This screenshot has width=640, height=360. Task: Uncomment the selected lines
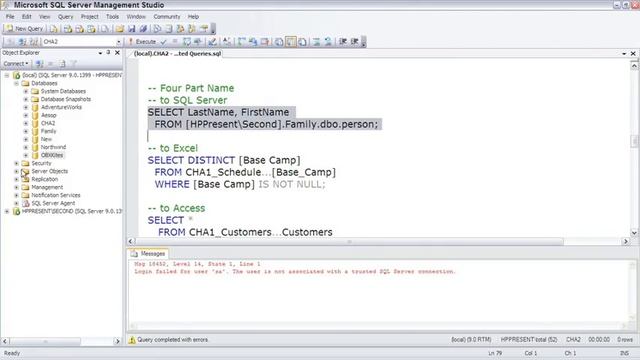click(328, 42)
